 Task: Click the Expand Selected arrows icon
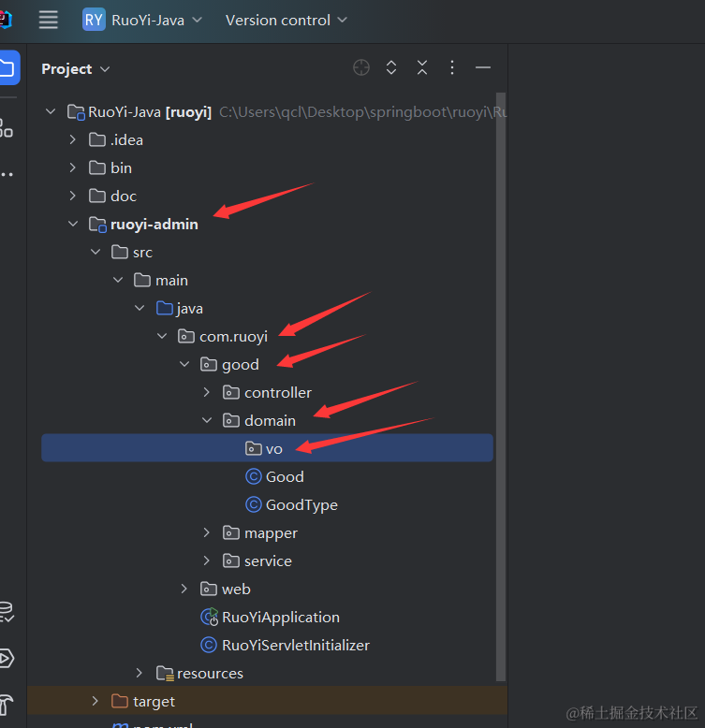pyautogui.click(x=391, y=67)
